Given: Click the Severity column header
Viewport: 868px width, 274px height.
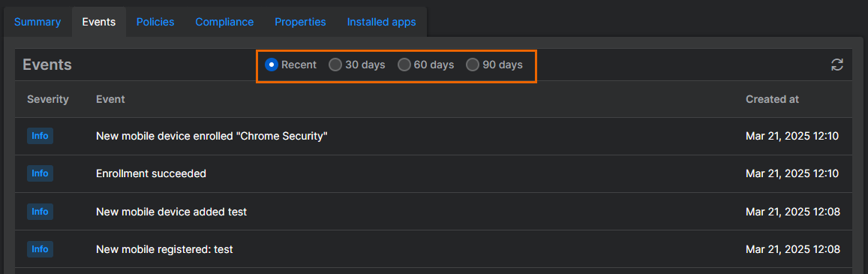Looking at the screenshot, I should pyautogui.click(x=48, y=99).
